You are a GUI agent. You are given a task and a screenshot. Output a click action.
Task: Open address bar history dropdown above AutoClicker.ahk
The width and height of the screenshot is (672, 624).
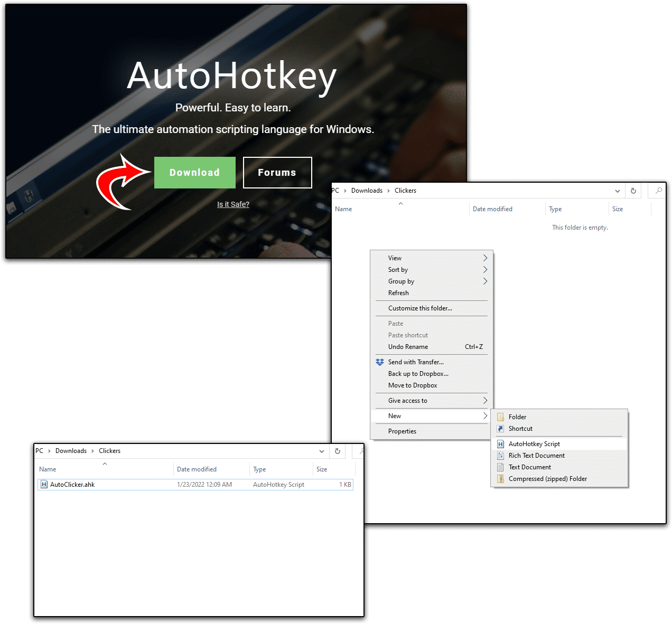pyautogui.click(x=322, y=451)
